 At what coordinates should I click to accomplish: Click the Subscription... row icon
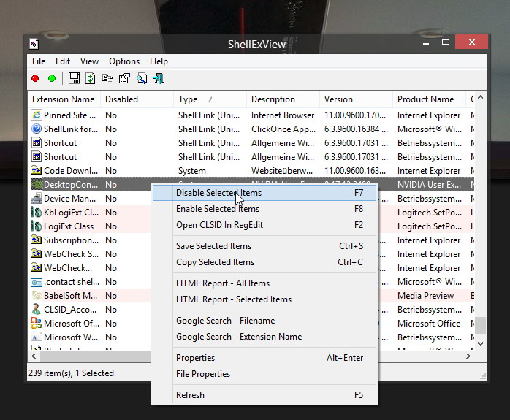[37, 240]
